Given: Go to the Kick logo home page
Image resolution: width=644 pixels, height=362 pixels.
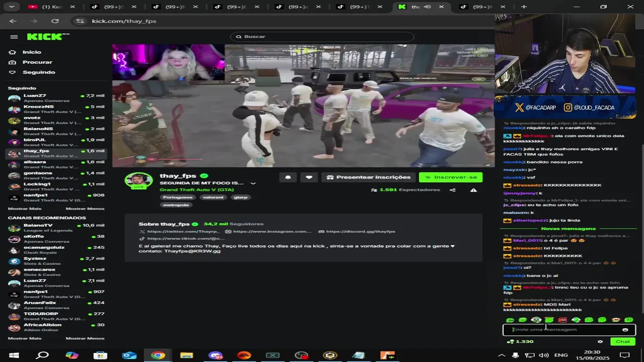Looking at the screenshot, I should [x=48, y=37].
